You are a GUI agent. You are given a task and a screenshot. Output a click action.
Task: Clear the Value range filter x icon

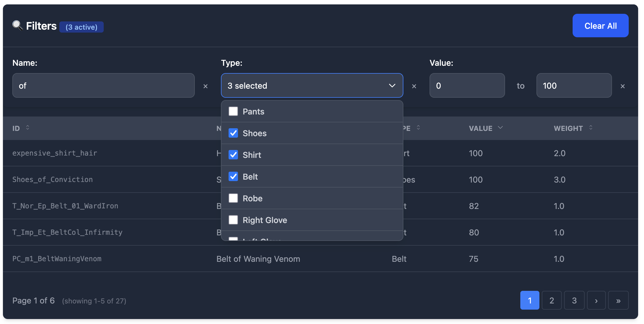pyautogui.click(x=623, y=86)
